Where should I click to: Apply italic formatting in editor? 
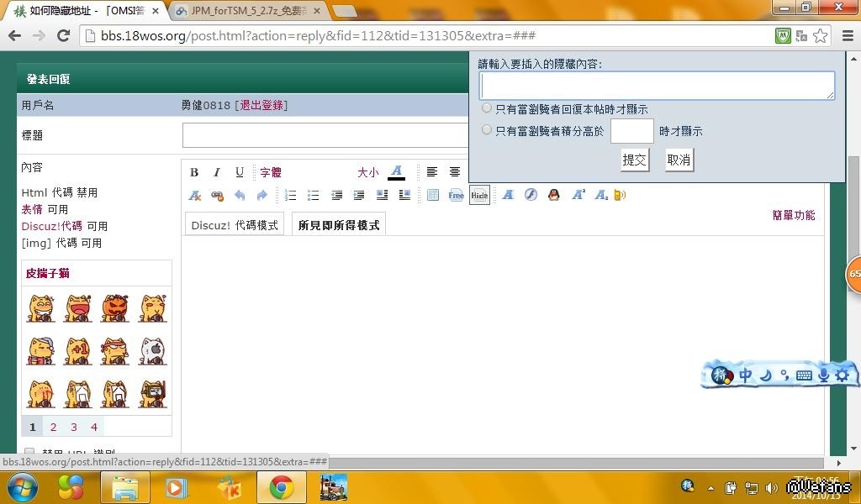pos(216,172)
